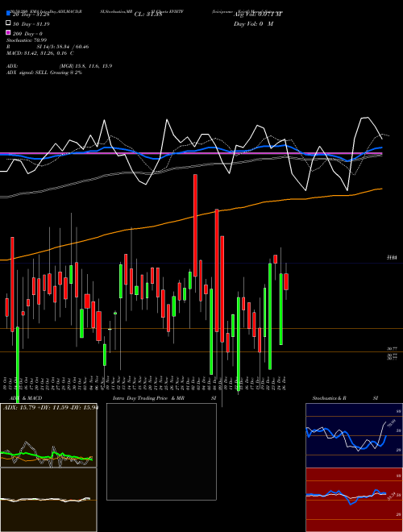This screenshot has width=403, height=532.
Task: Click the orange moving average line
Action: (x=190, y=218)
